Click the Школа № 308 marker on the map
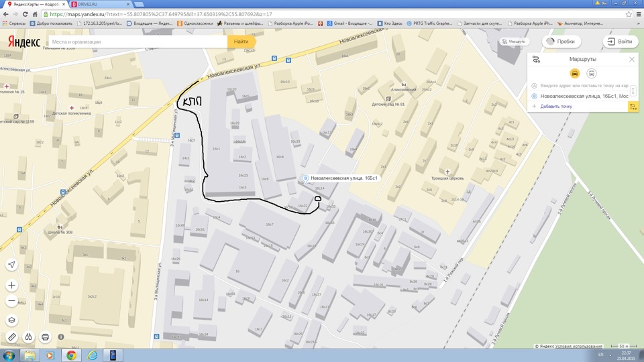644x362 pixels. [x=60, y=227]
